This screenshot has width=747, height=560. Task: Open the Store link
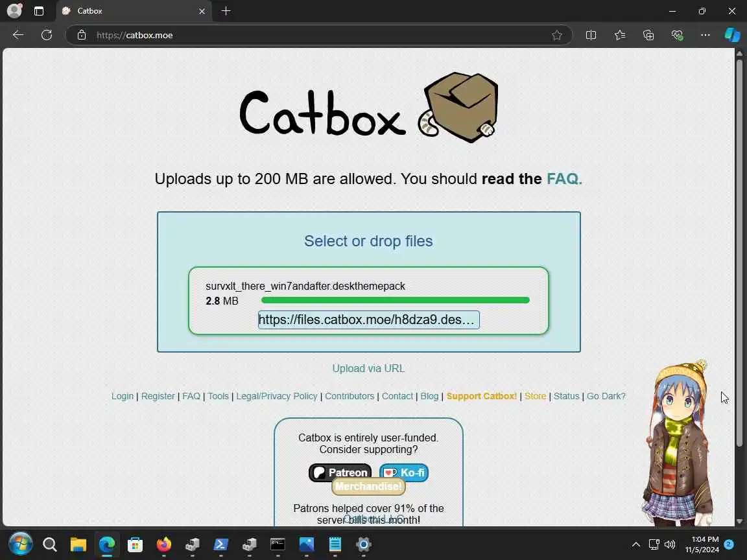coord(535,396)
